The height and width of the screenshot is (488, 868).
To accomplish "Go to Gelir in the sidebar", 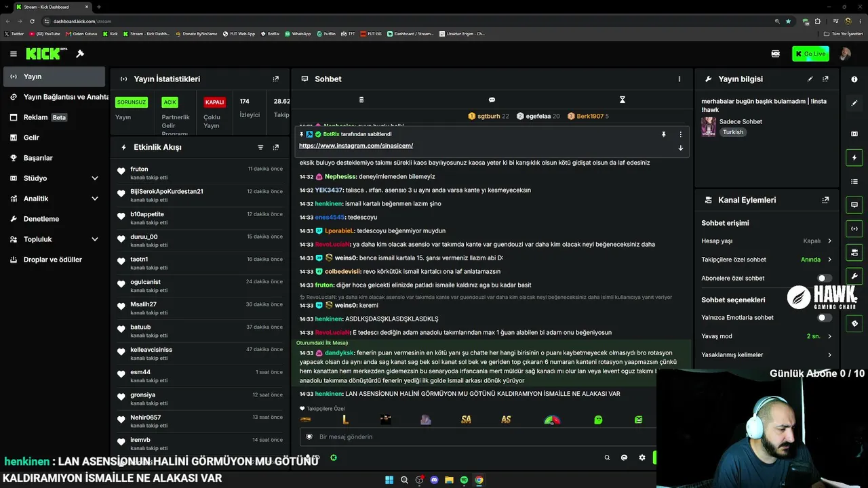I will [54, 138].
